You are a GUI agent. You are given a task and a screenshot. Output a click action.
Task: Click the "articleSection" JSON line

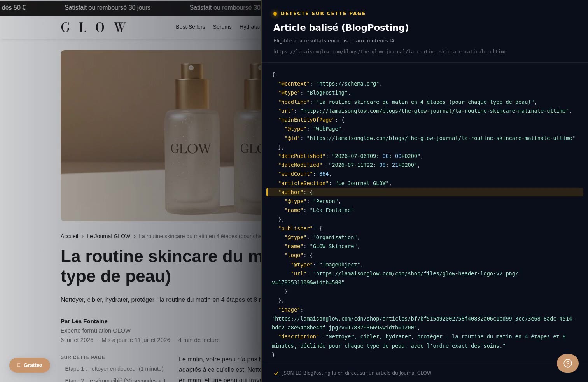click(x=335, y=183)
